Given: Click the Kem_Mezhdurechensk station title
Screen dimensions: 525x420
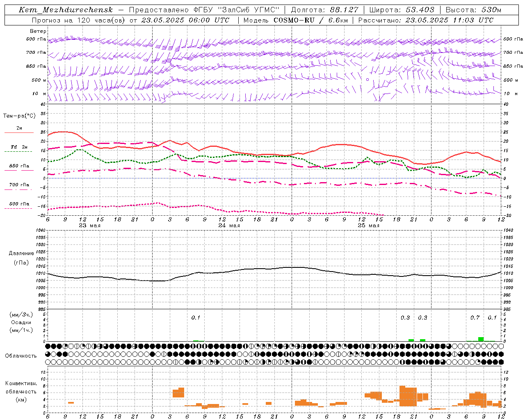Looking at the screenshot, I should click(x=66, y=10).
